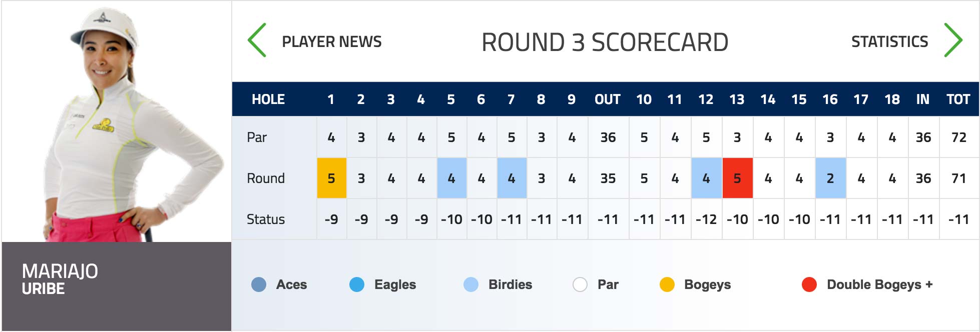The width and height of the screenshot is (980, 332).
Task: Click the green right arrow chevron
Action: (953, 40)
